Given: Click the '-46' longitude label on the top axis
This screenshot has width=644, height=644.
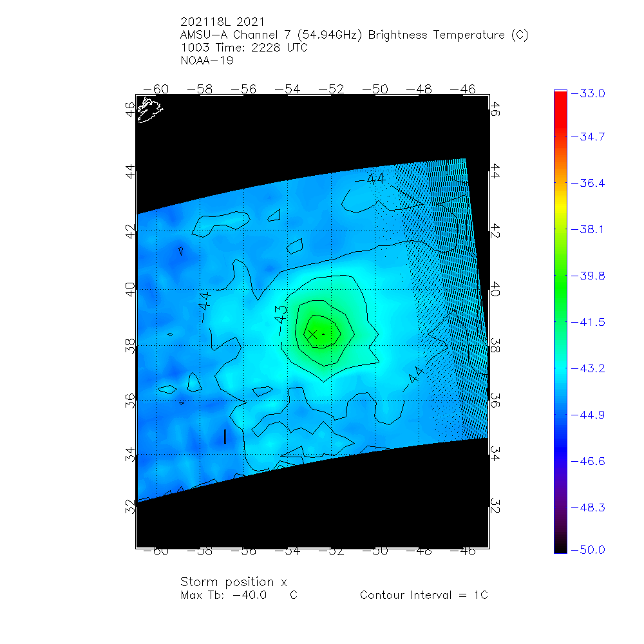Looking at the screenshot, I should click(463, 89).
